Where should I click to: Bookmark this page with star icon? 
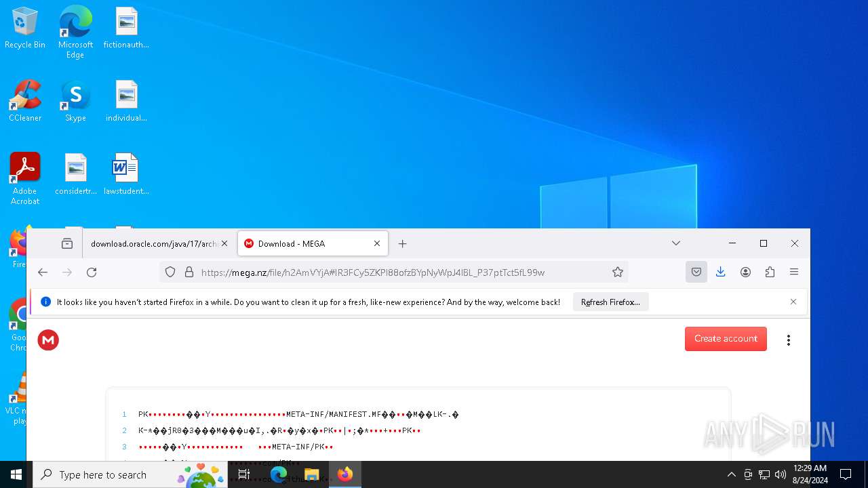click(x=618, y=272)
